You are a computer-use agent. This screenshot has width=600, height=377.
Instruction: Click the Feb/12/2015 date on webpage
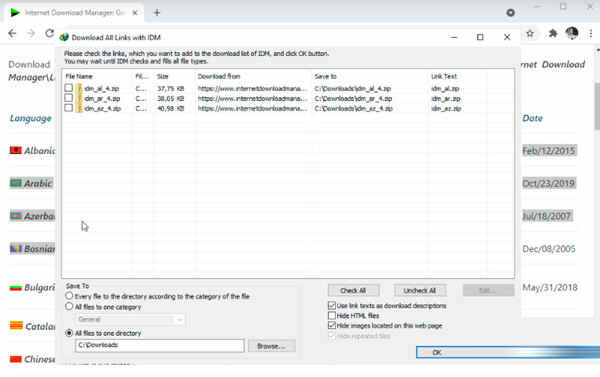(549, 150)
